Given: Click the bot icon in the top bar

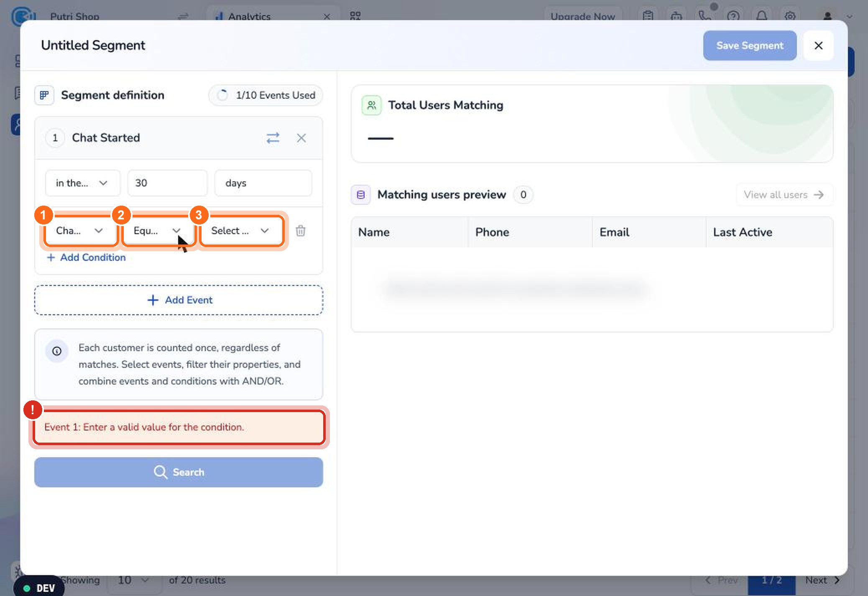Looking at the screenshot, I should pyautogui.click(x=676, y=16).
